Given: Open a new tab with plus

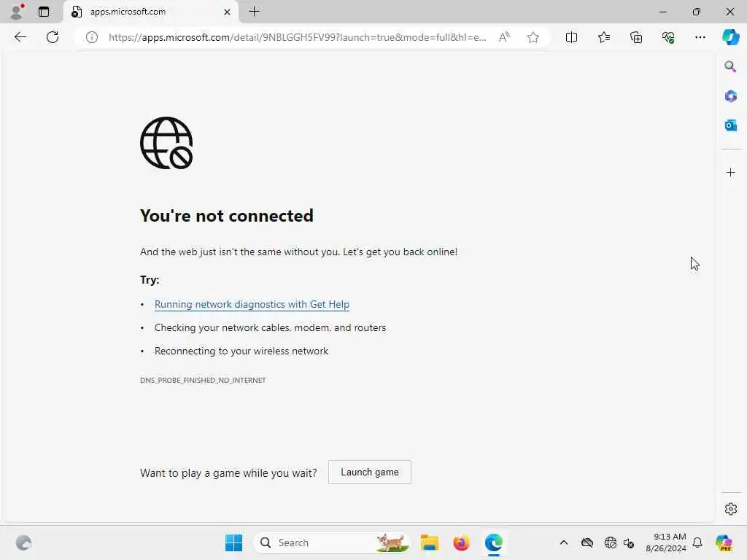Looking at the screenshot, I should (x=255, y=12).
